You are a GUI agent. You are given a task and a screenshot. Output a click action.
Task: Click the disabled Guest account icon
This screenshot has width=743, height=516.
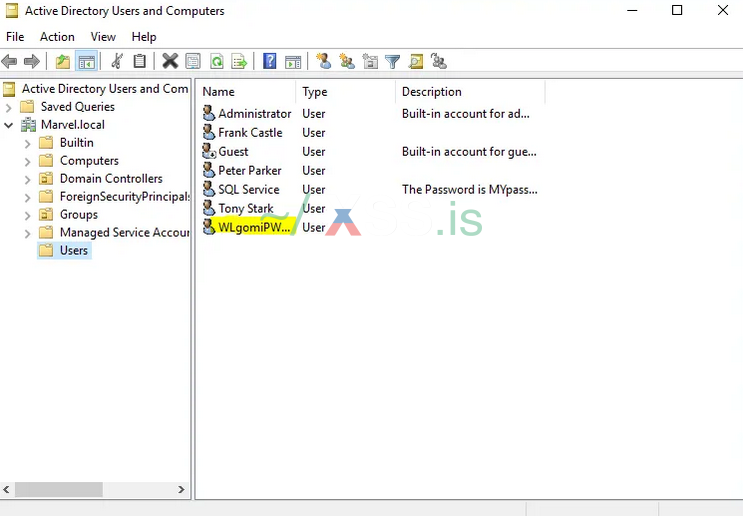click(208, 151)
